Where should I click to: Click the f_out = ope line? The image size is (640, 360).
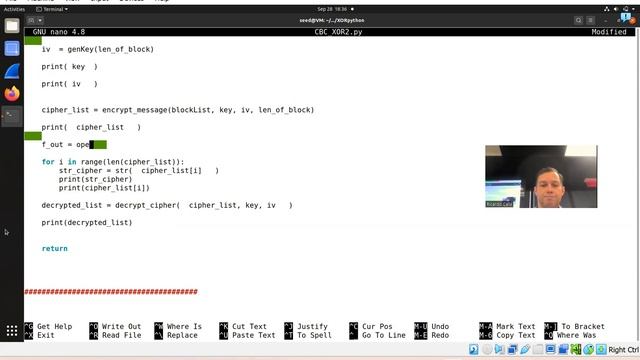point(65,144)
